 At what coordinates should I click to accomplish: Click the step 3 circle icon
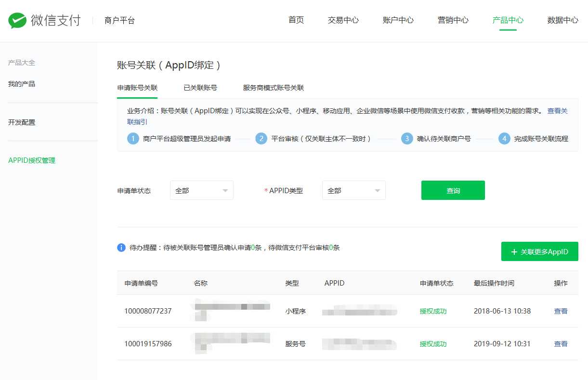(407, 139)
